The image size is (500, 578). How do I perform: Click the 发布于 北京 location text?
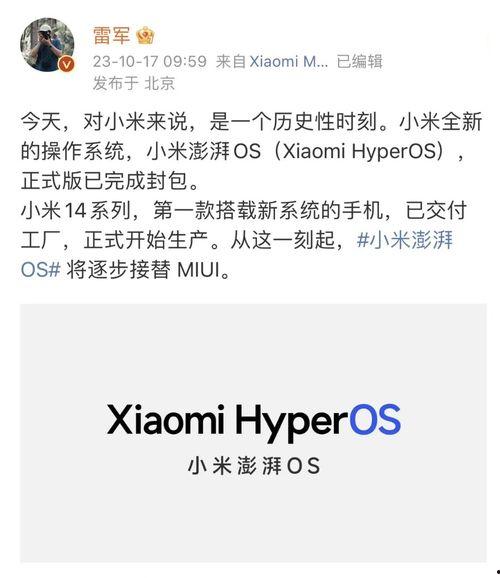tap(133, 83)
